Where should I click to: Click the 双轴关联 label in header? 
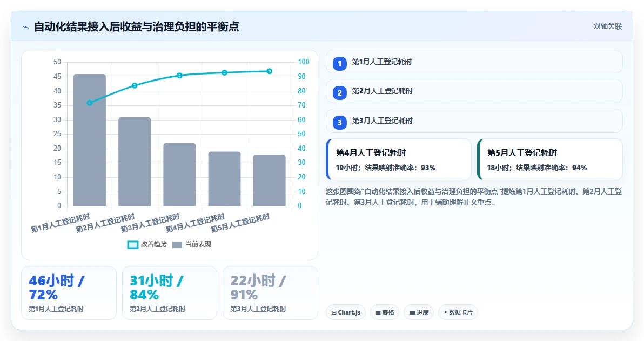tap(607, 26)
